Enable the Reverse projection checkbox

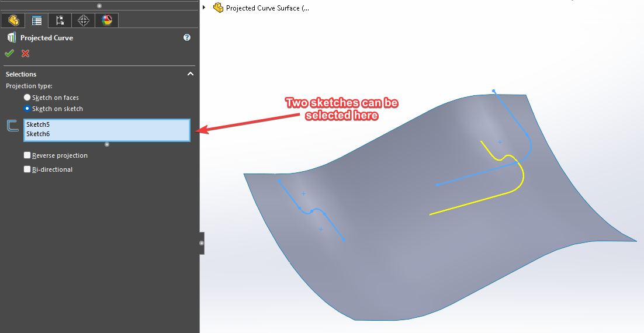(27, 155)
